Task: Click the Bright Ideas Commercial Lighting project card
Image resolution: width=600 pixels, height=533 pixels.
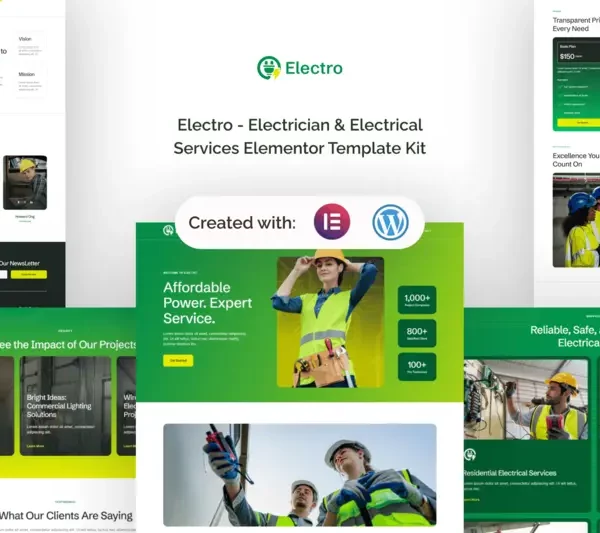Action: (65, 406)
